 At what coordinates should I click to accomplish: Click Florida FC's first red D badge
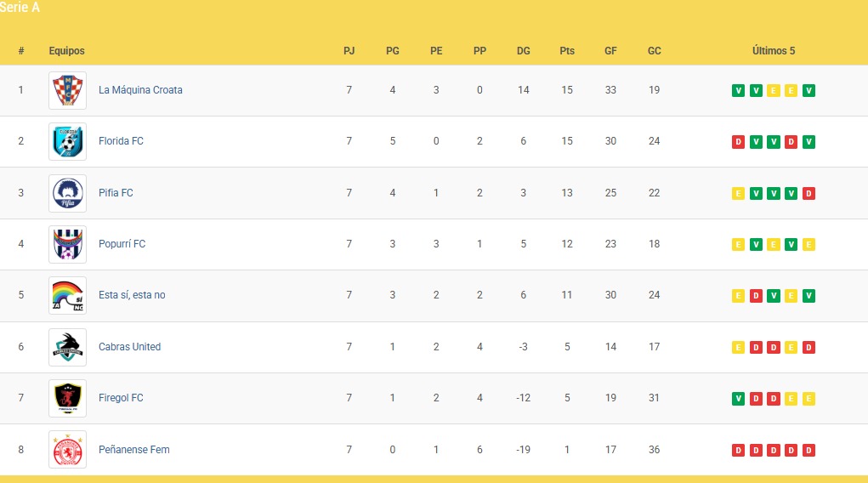click(738, 141)
